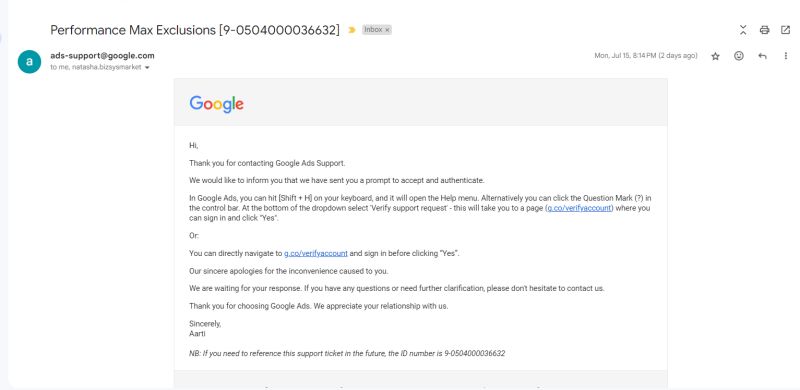Open the More options three-dot menu
Screen dimensions: 800x390
click(786, 56)
